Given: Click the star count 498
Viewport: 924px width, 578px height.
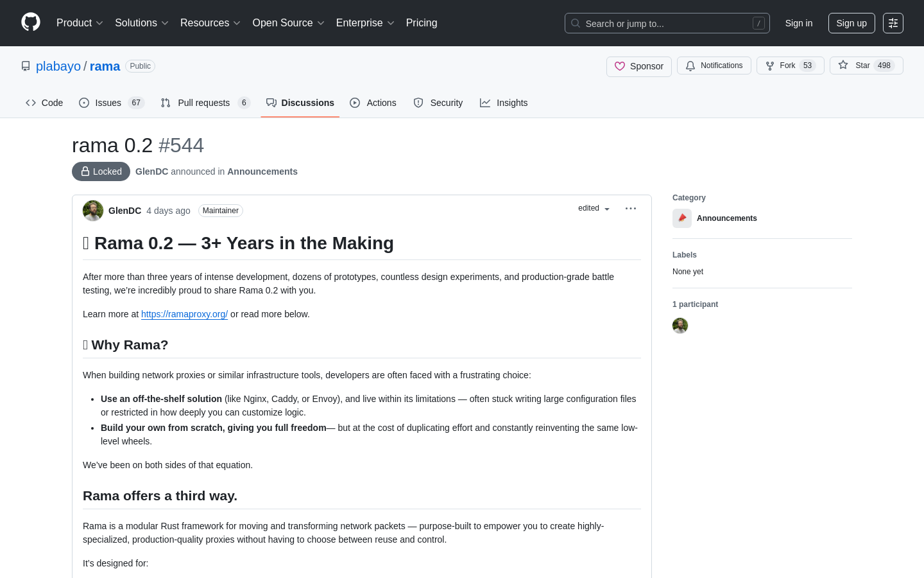Looking at the screenshot, I should 884,66.
